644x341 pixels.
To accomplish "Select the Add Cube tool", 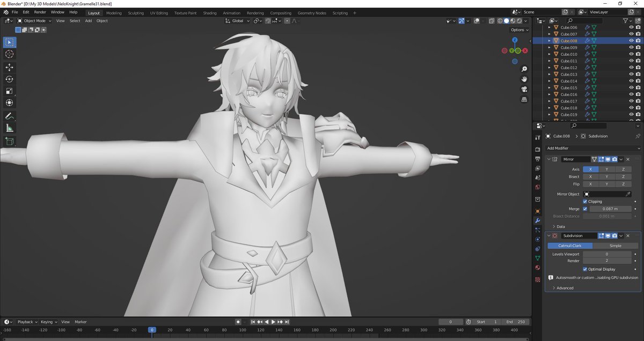I will (9, 142).
